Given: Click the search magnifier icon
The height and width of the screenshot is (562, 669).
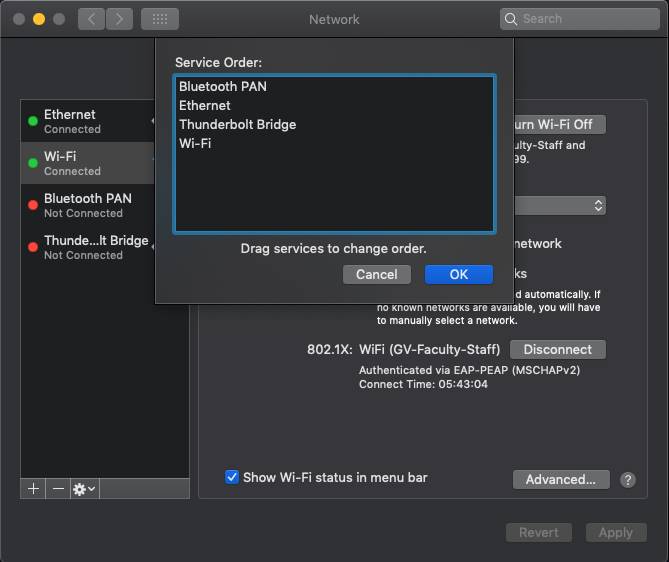Looking at the screenshot, I should (x=512, y=19).
